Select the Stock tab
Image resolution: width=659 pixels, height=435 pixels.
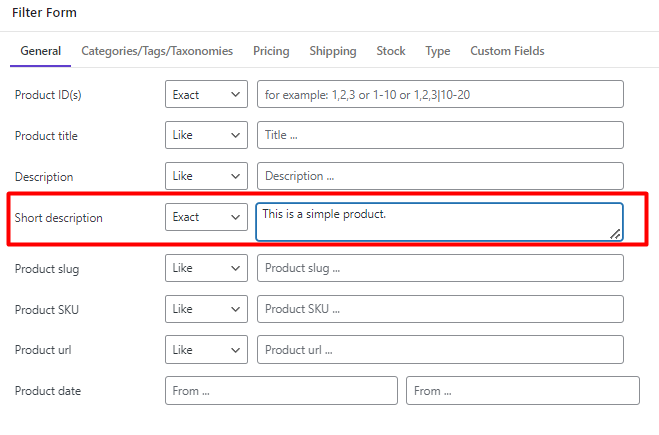click(x=390, y=51)
